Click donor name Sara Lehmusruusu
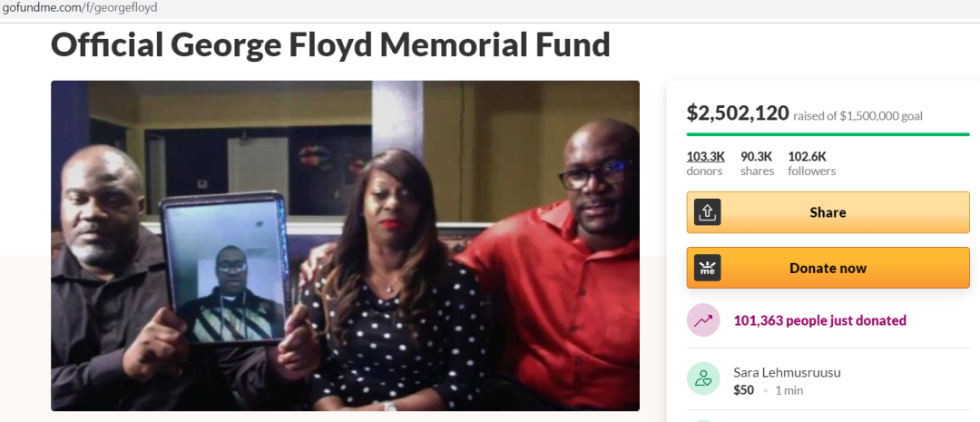 [x=787, y=373]
